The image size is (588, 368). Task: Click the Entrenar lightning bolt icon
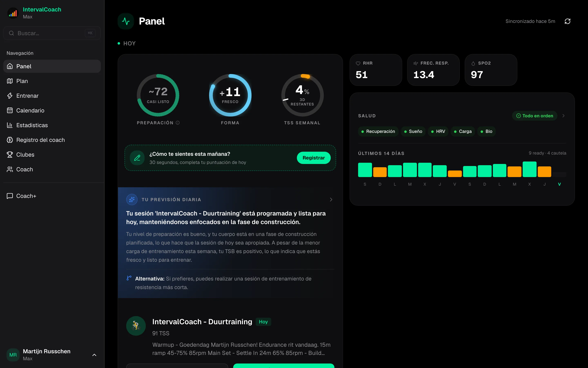point(10,96)
